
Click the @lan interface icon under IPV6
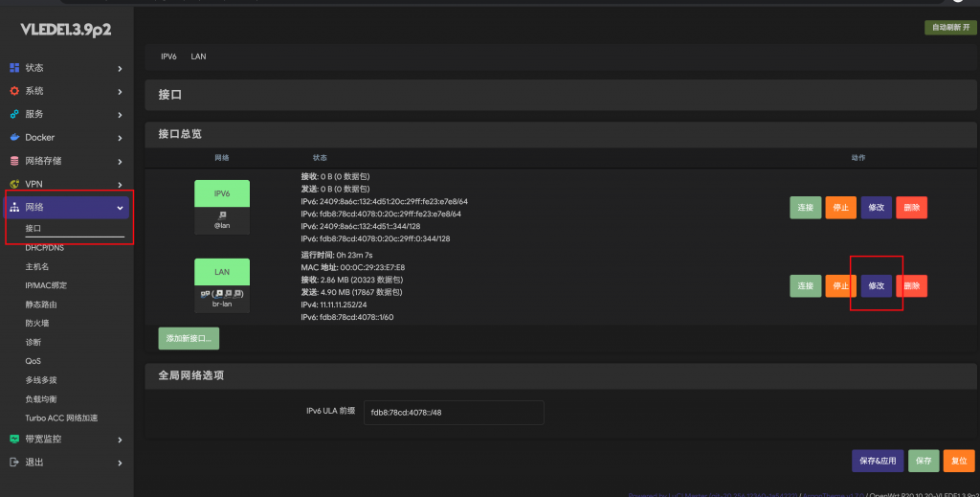tap(222, 215)
